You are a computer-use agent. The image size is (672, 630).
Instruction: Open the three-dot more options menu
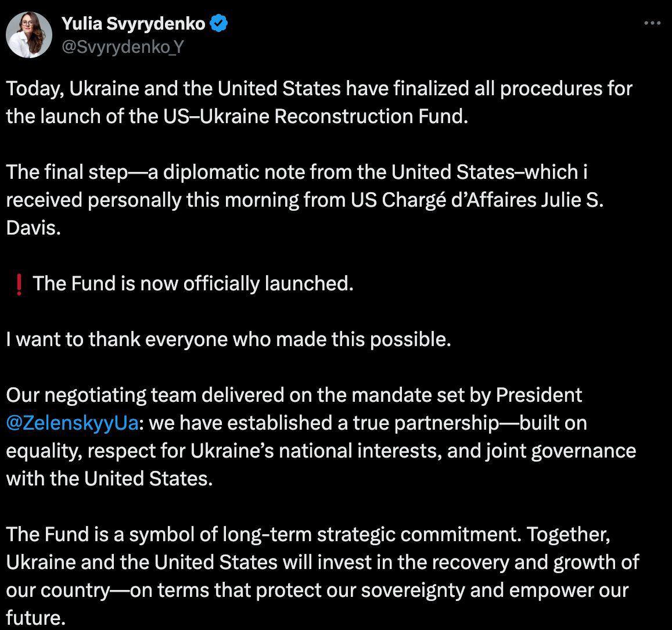coord(653,24)
